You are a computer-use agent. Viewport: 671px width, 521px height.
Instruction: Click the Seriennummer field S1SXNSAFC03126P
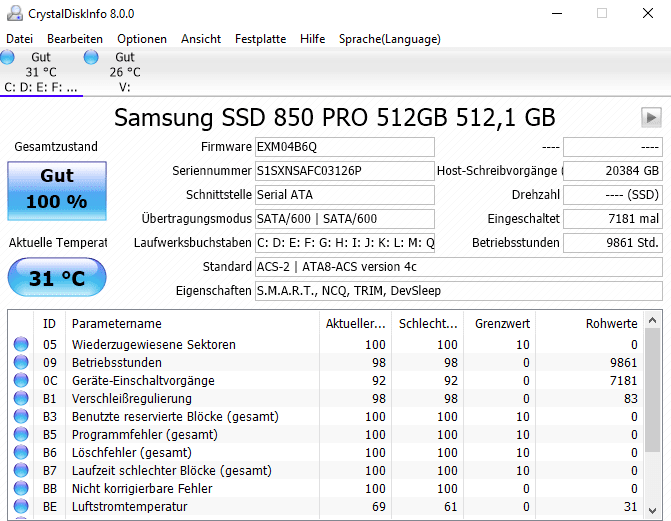point(344,171)
